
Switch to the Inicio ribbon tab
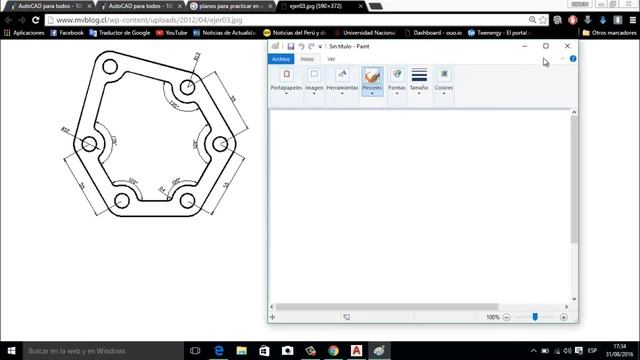tap(307, 59)
